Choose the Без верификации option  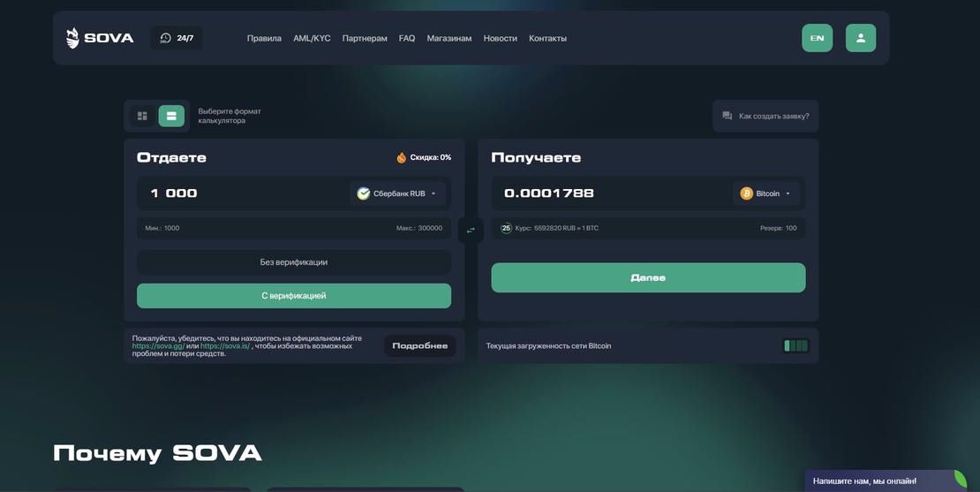click(x=294, y=262)
